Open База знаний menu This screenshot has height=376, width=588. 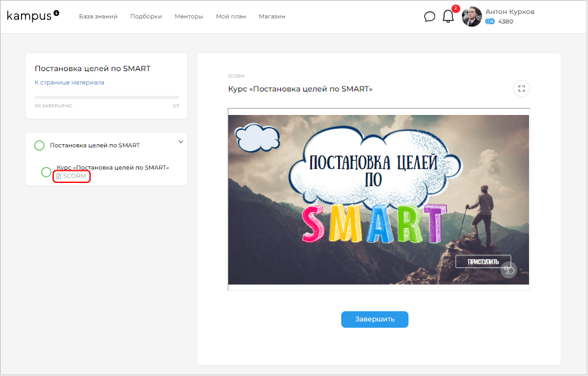coord(98,17)
